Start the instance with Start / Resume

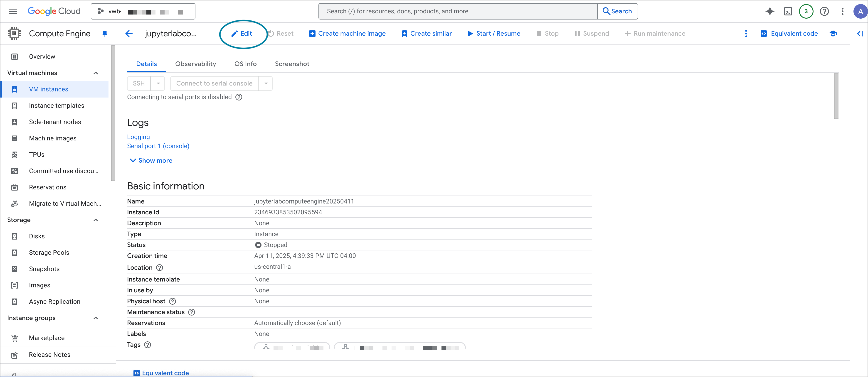pos(494,34)
